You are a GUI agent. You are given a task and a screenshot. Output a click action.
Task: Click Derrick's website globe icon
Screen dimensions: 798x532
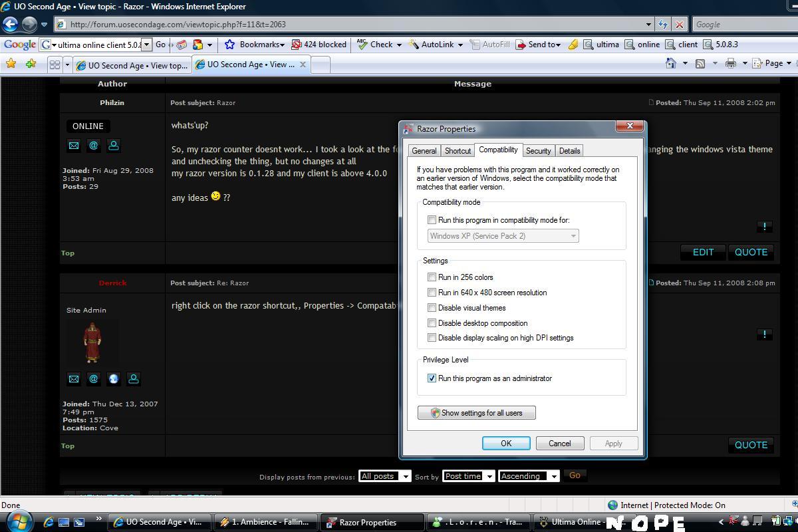click(x=114, y=378)
